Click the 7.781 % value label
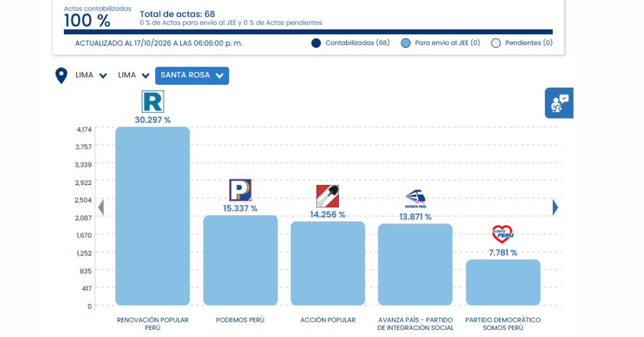 pyautogui.click(x=502, y=253)
